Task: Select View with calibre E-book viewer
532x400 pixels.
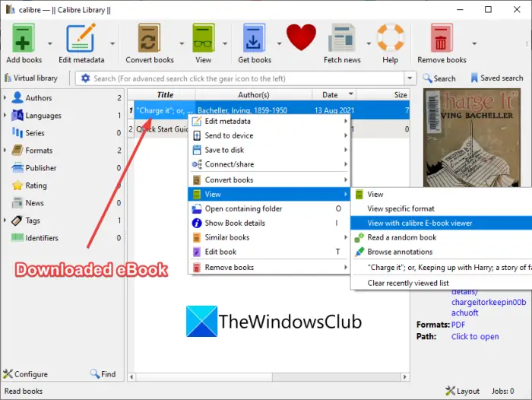Action: [x=442, y=223]
